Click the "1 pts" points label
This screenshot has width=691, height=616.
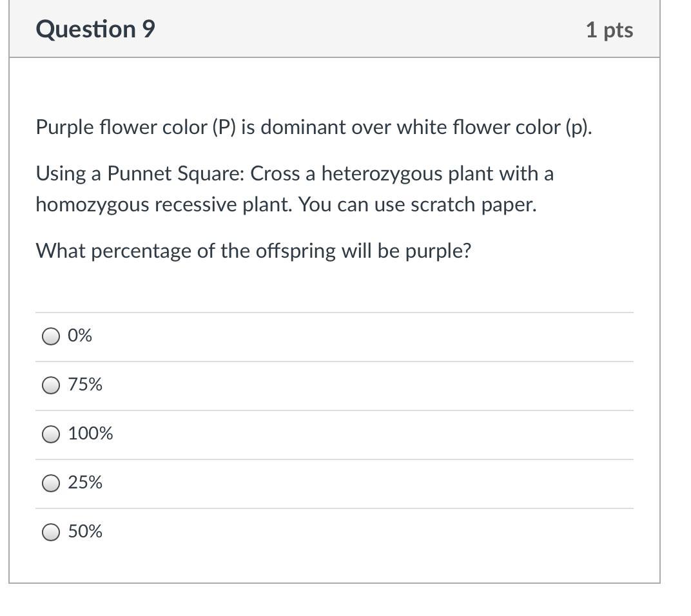click(x=609, y=30)
